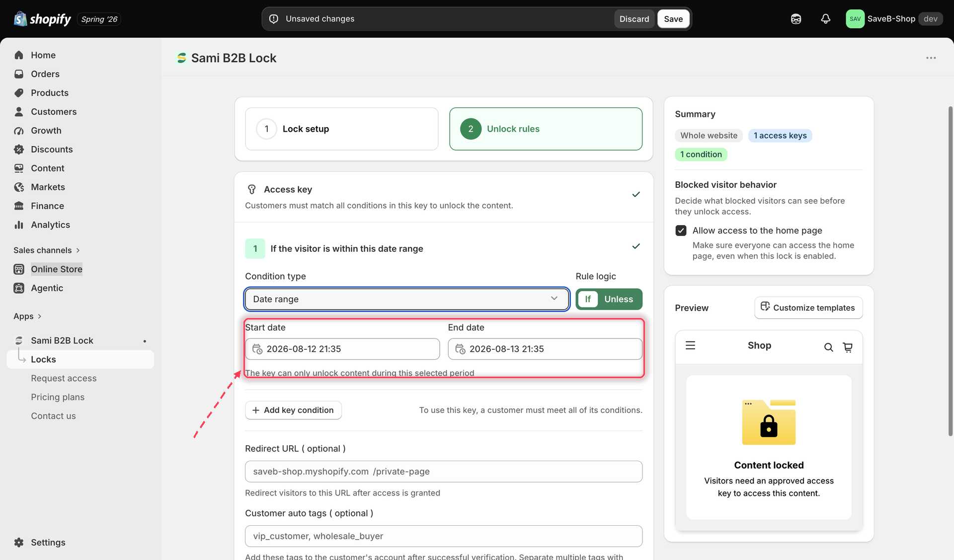
Task: Click calendar icon in Start date field
Action: [257, 349]
